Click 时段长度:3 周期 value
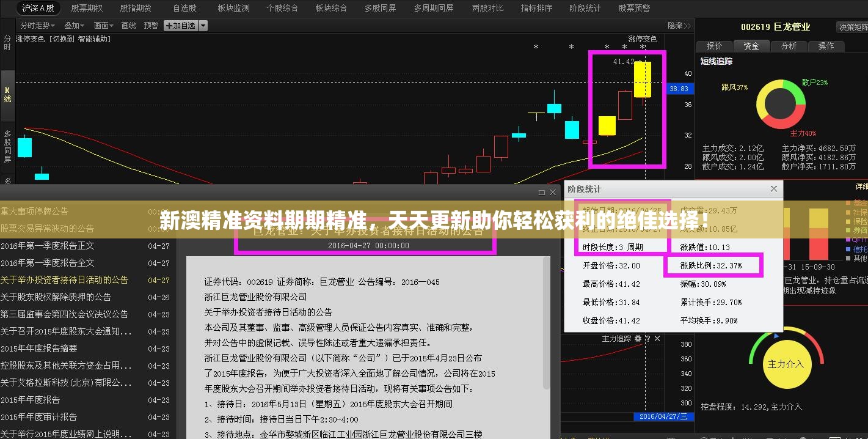Viewport: 868px width, 439px height. [x=613, y=247]
